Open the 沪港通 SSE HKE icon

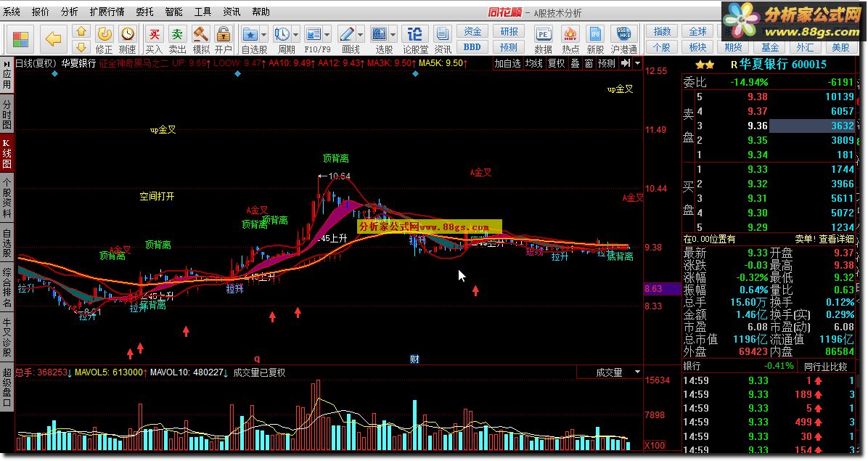(x=624, y=34)
